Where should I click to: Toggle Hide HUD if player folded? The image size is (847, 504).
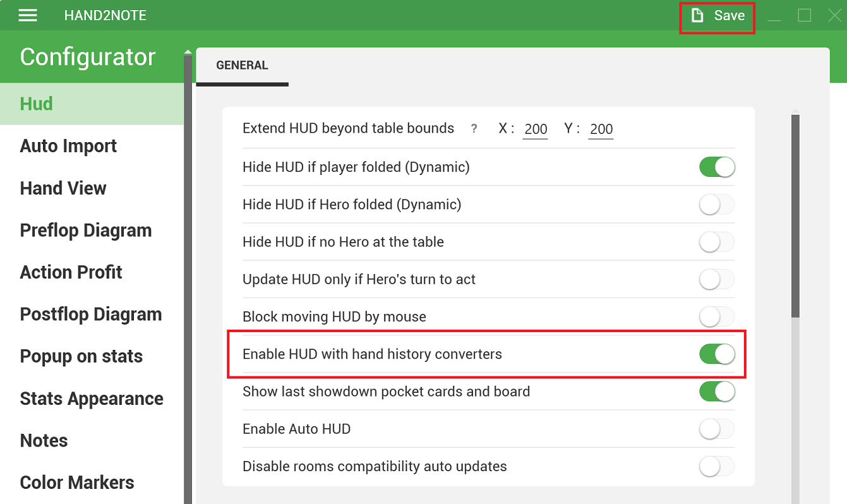pos(717,167)
